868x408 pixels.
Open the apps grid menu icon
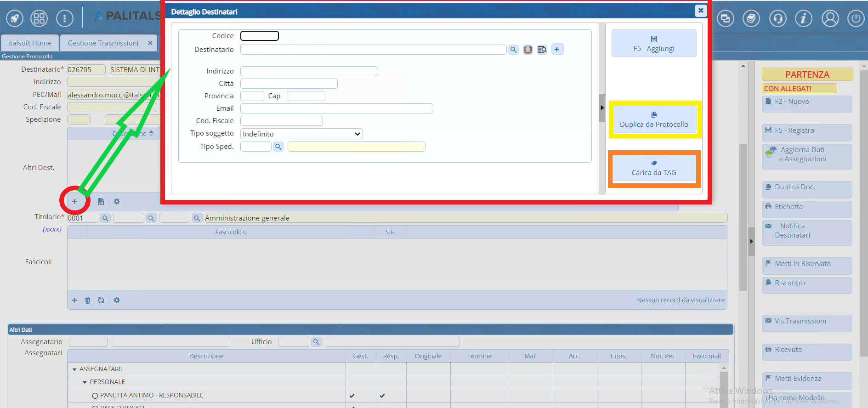tap(39, 18)
